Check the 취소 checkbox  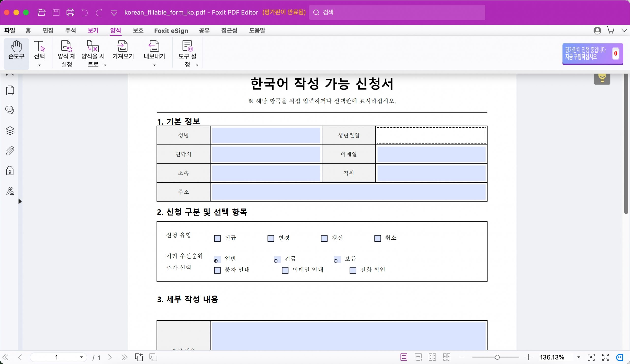pos(378,238)
